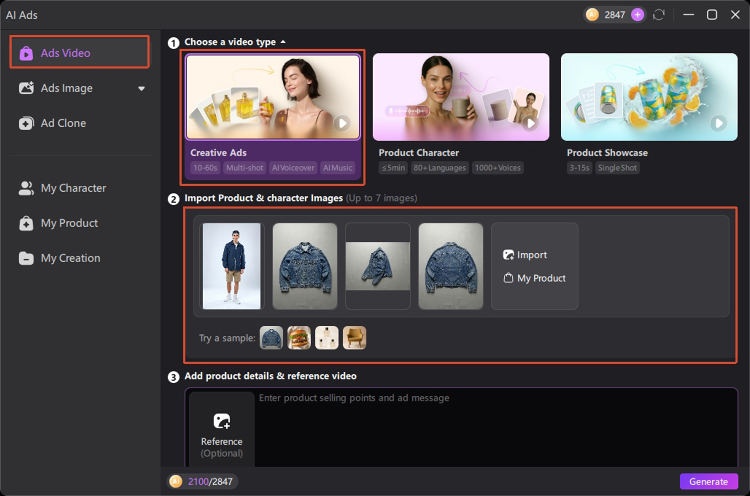This screenshot has height=496, width=750.
Task: Click the 2847 credits balance
Action: (614, 15)
